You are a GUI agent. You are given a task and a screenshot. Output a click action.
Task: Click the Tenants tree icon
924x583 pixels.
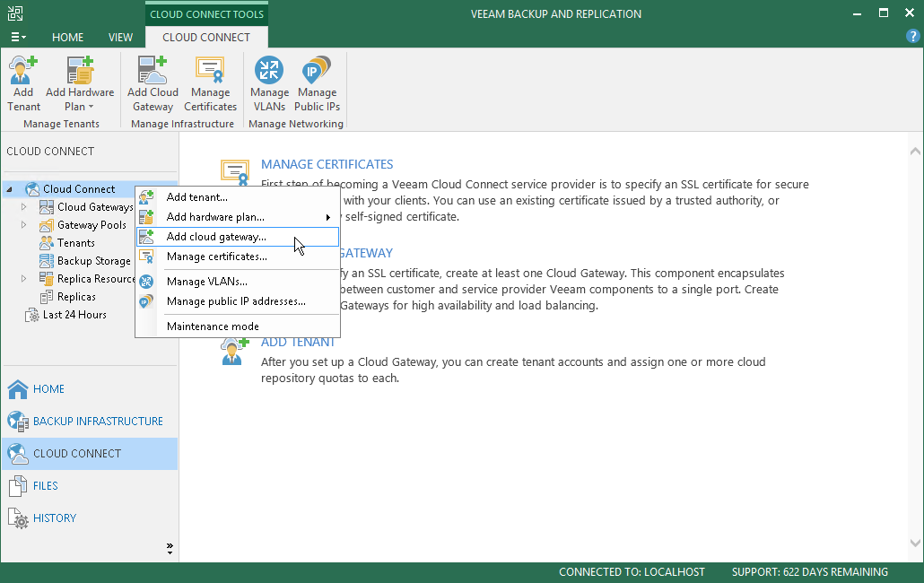[x=47, y=243]
